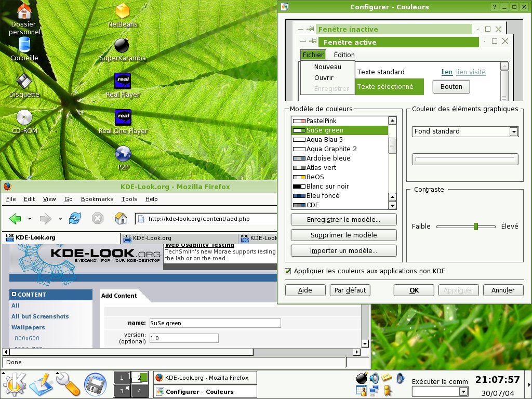This screenshot has width=532, height=399.
Task: Select Ardoise bleue color scheme
Action: click(340, 158)
